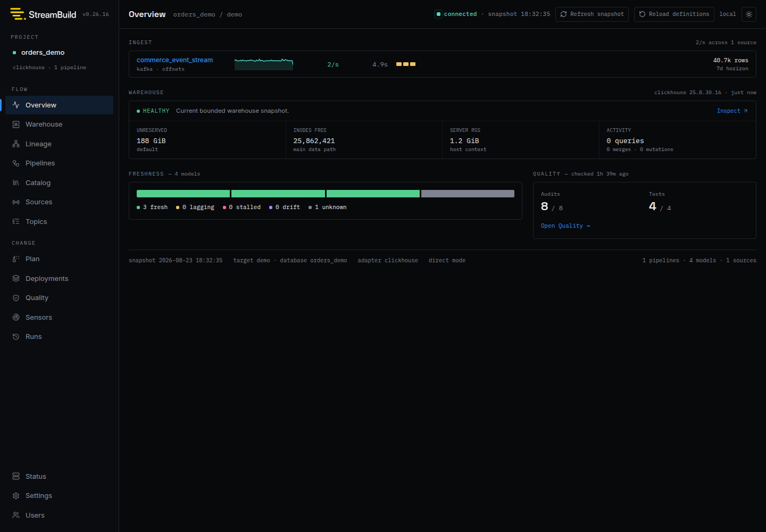Viewport: 766px width, 532px height.
Task: Click 'local' environment label in header
Action: pyautogui.click(x=728, y=14)
